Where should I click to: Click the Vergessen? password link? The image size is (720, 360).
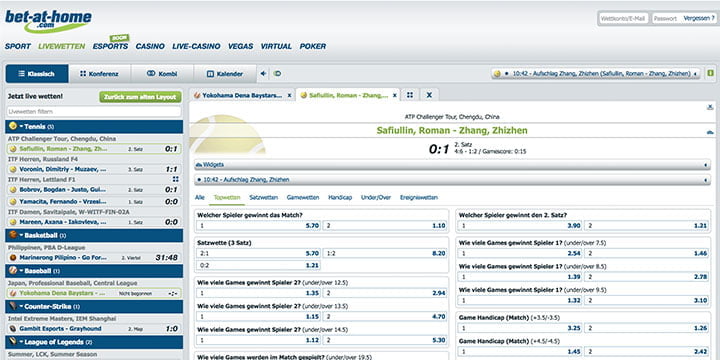699,18
